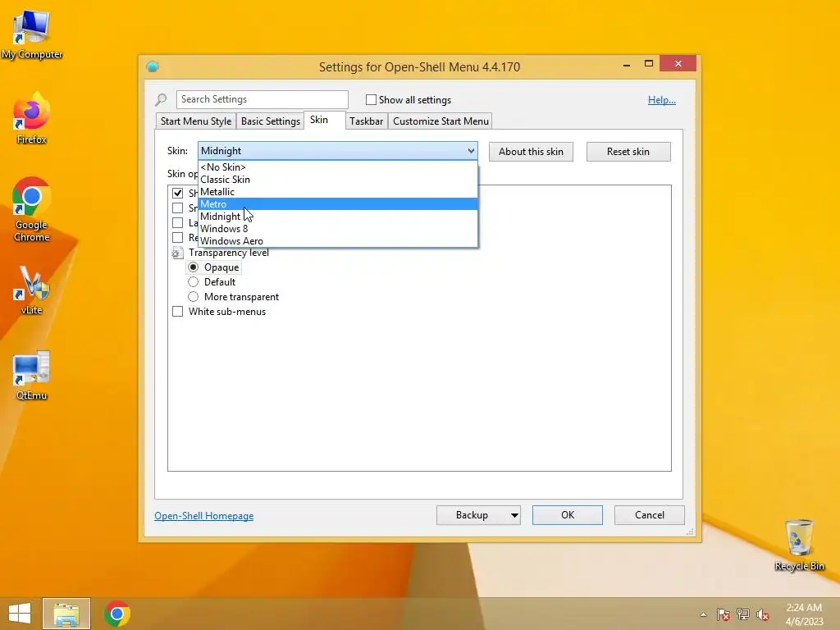
Task: Visit Open-Shell Homepage link
Action: (x=204, y=516)
